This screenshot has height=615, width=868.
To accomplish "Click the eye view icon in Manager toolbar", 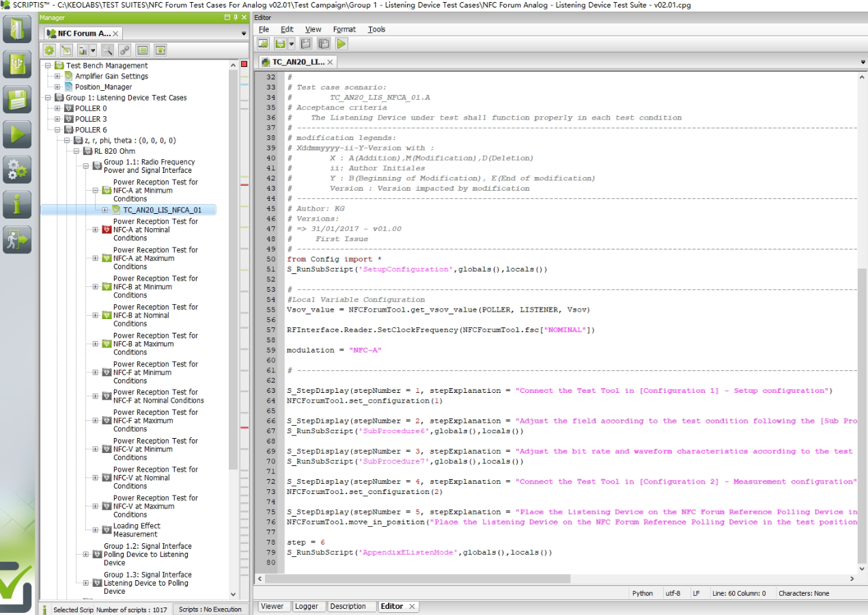I will (160, 50).
